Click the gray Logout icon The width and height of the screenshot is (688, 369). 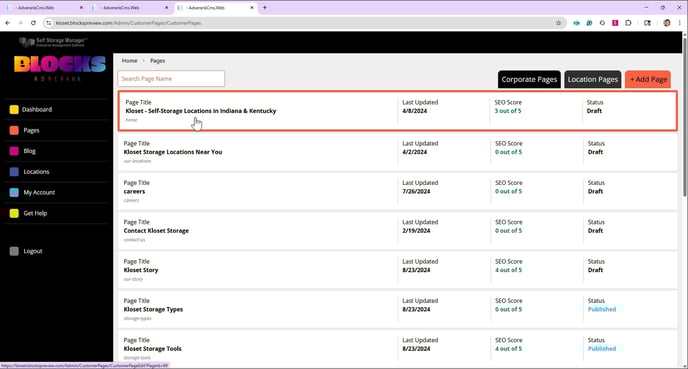coord(14,251)
